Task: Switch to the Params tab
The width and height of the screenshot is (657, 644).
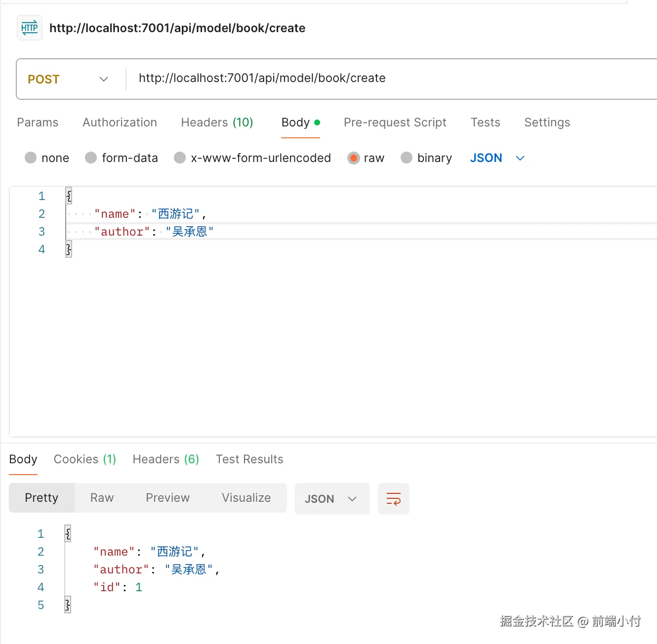Action: pos(38,122)
